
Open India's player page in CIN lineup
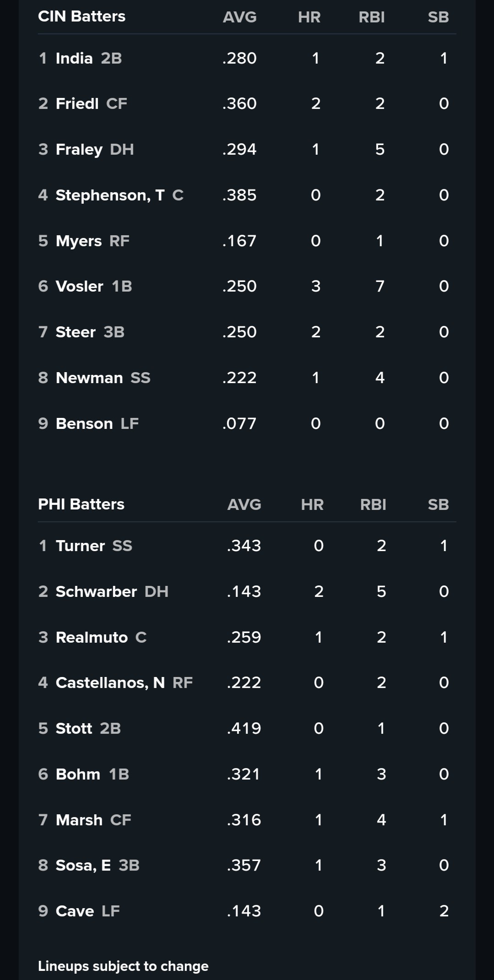(74, 59)
